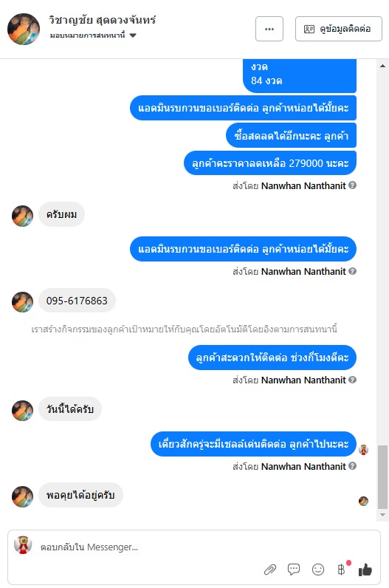Click the customer's large profile picture
389x588 pixels.
[24, 29]
